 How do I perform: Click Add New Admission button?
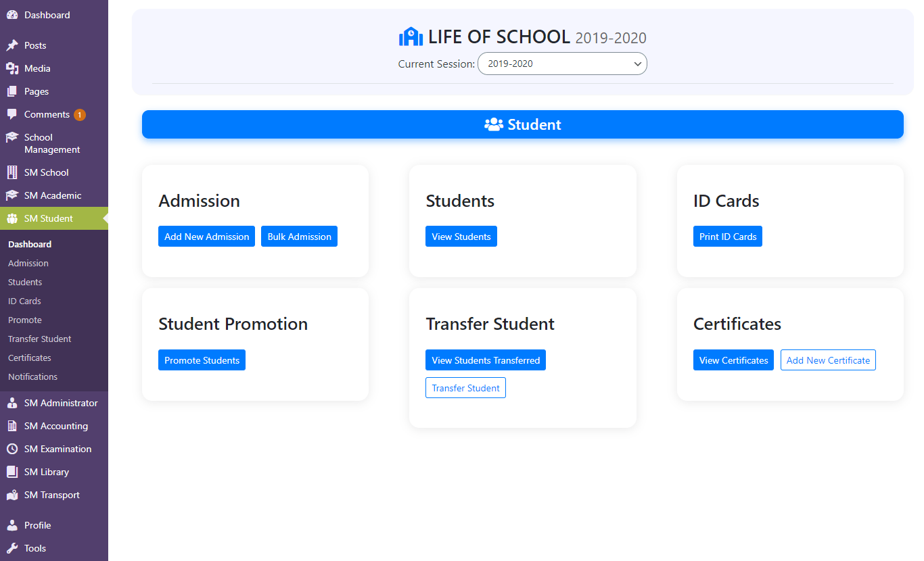[x=206, y=237]
